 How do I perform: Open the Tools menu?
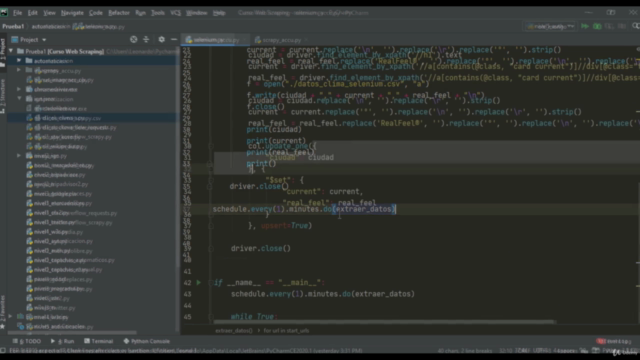click(158, 13)
